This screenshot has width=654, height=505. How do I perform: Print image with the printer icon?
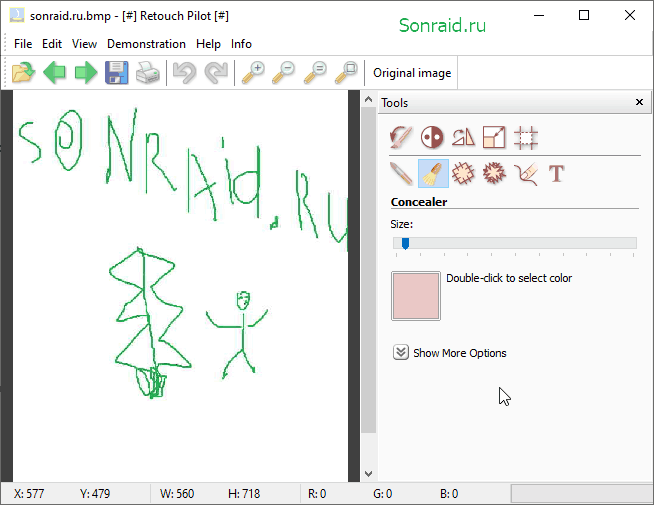[x=148, y=73]
